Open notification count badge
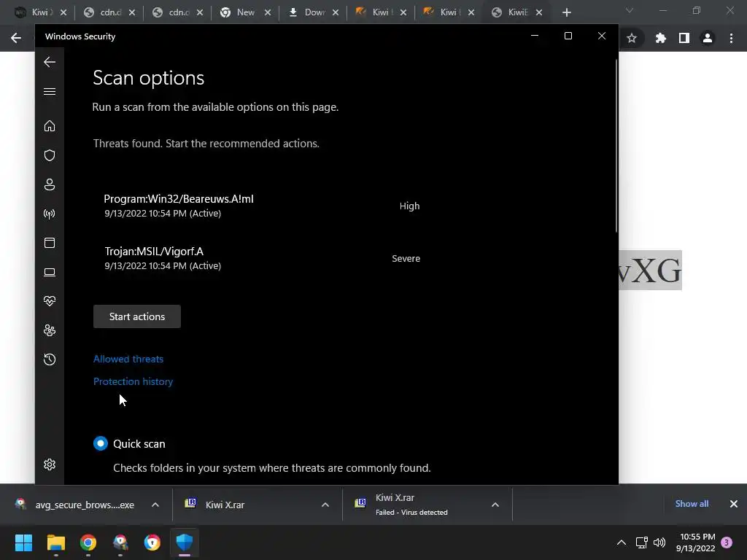 point(727,542)
